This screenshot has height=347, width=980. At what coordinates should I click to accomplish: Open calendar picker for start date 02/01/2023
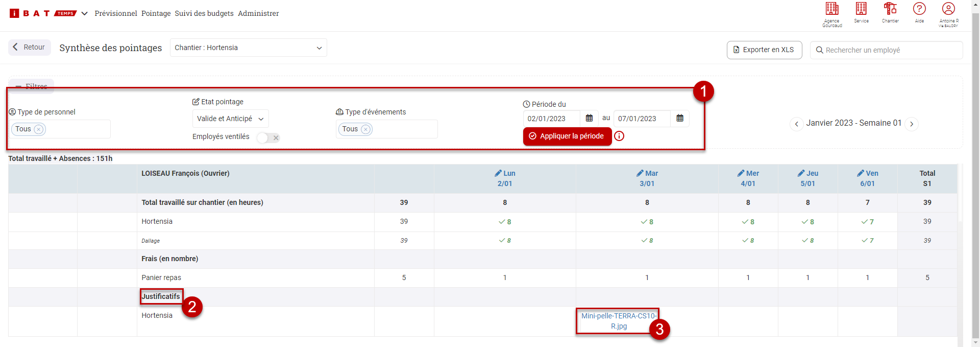589,119
